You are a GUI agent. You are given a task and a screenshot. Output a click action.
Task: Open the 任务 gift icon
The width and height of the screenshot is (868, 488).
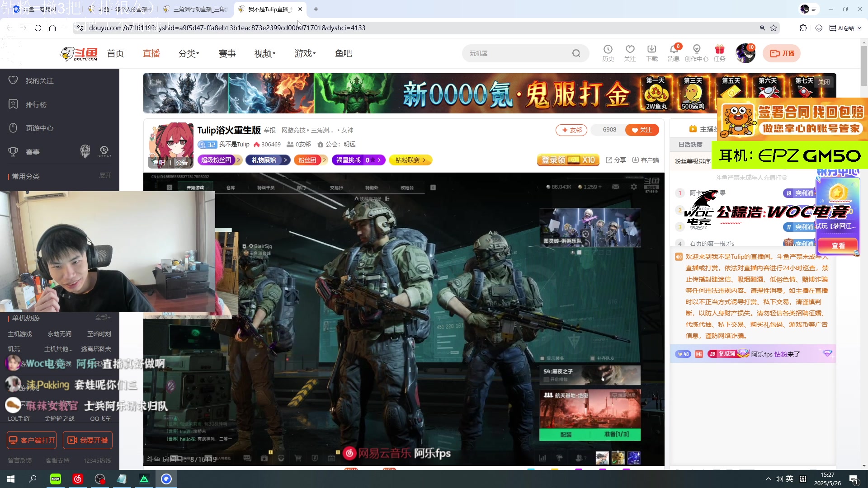pyautogui.click(x=719, y=53)
